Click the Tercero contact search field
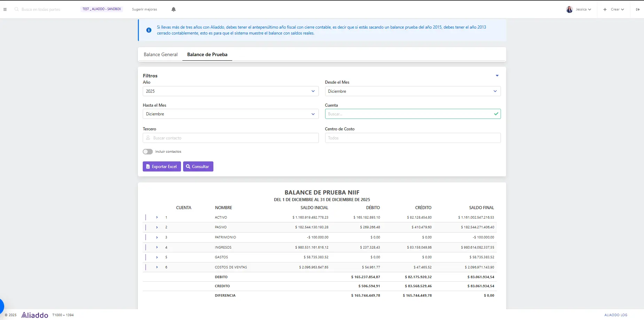This screenshot has height=320, width=644. point(230,138)
